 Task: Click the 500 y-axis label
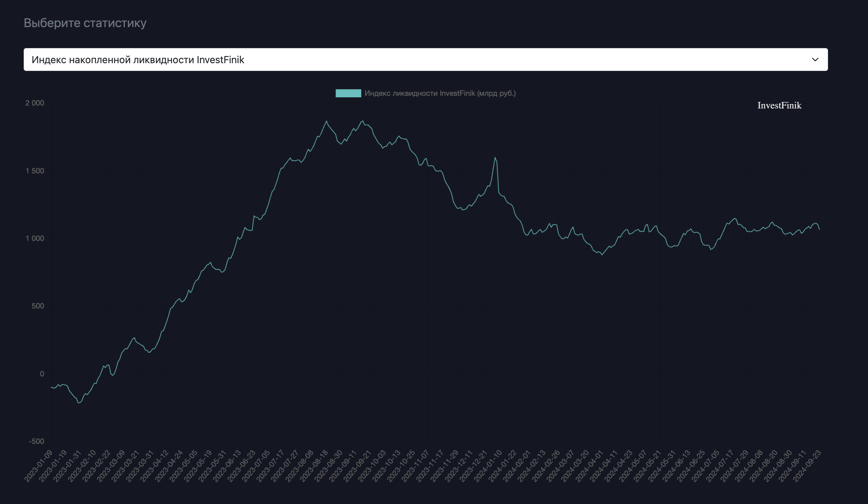click(x=38, y=306)
